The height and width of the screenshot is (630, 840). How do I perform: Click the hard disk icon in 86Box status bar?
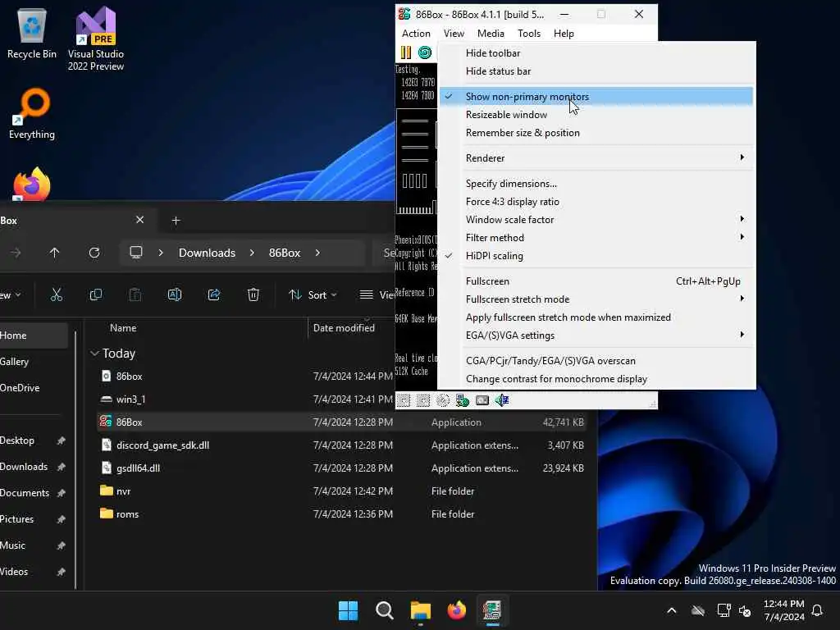482,399
